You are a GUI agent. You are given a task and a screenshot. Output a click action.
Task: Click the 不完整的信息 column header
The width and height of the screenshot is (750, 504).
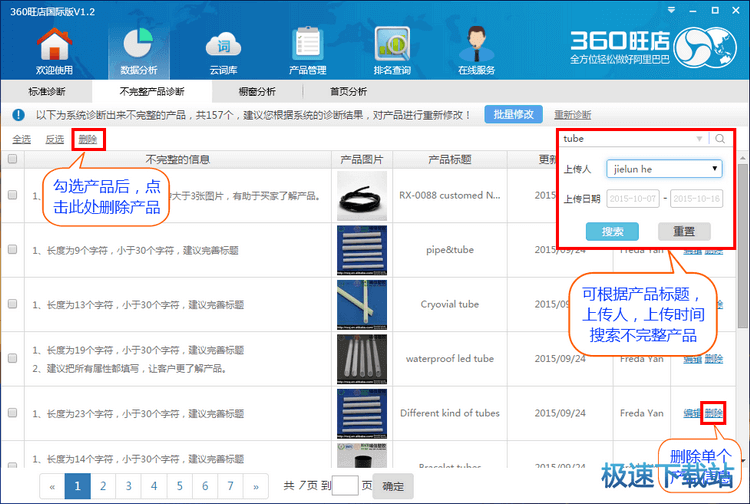[177, 159]
